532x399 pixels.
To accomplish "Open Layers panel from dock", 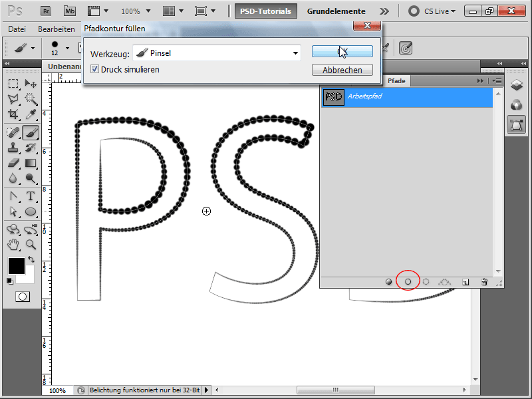I will coord(517,85).
